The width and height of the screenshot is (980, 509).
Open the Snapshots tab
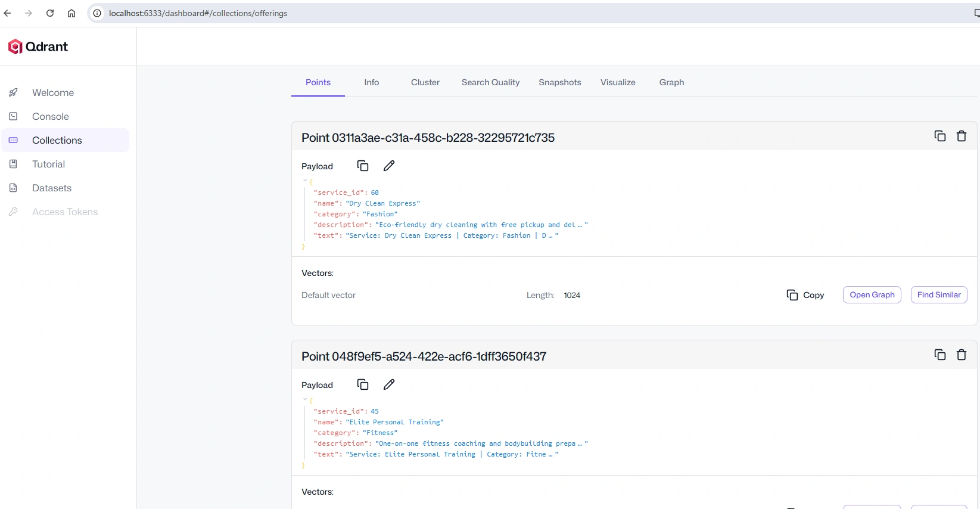pos(560,82)
